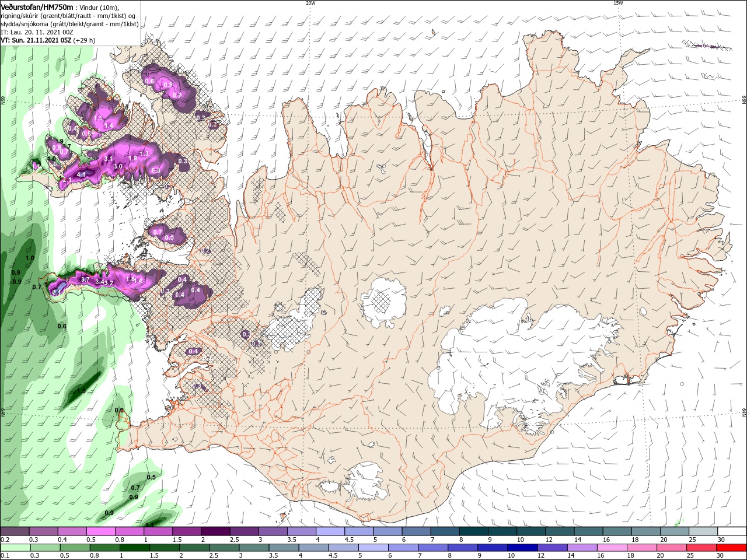Click the 1.9 snowfall value label
This screenshot has height=560, width=747.
132,158
